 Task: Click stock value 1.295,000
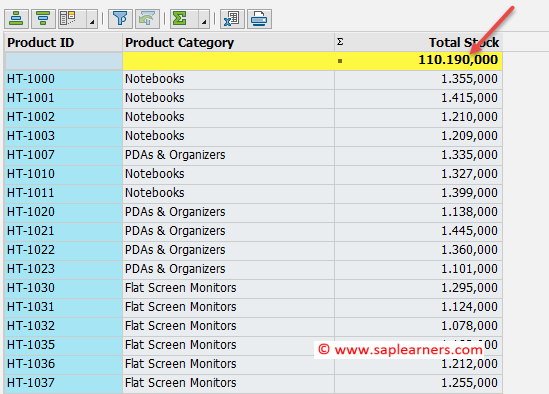pyautogui.click(x=469, y=288)
